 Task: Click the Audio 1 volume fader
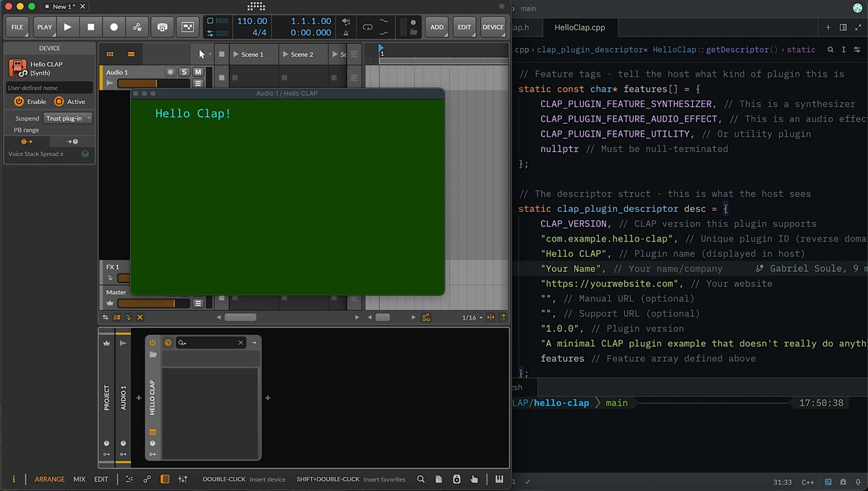point(148,83)
